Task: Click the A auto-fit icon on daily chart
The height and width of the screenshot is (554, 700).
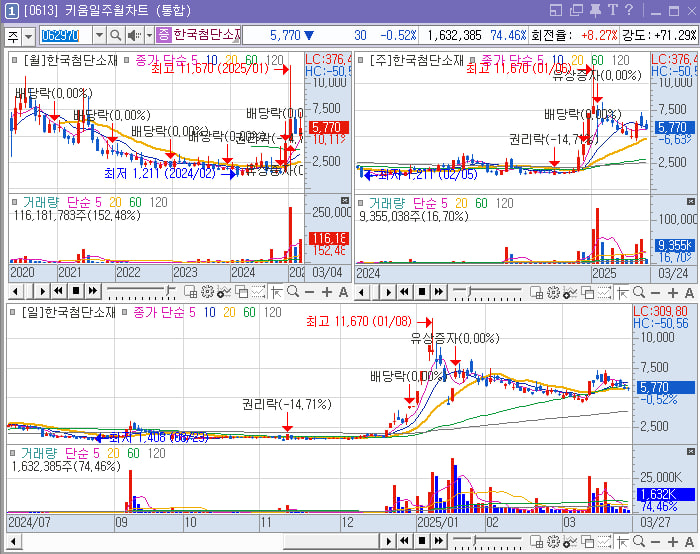Action: (689, 542)
